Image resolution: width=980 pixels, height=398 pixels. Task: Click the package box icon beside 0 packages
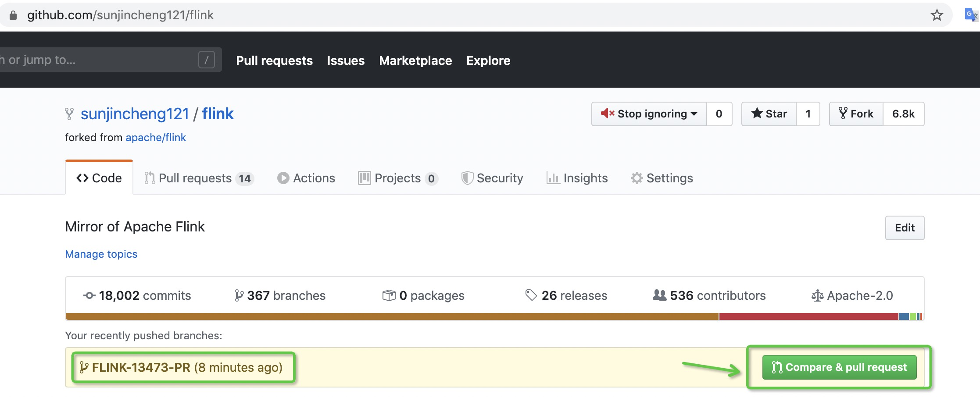click(x=389, y=295)
